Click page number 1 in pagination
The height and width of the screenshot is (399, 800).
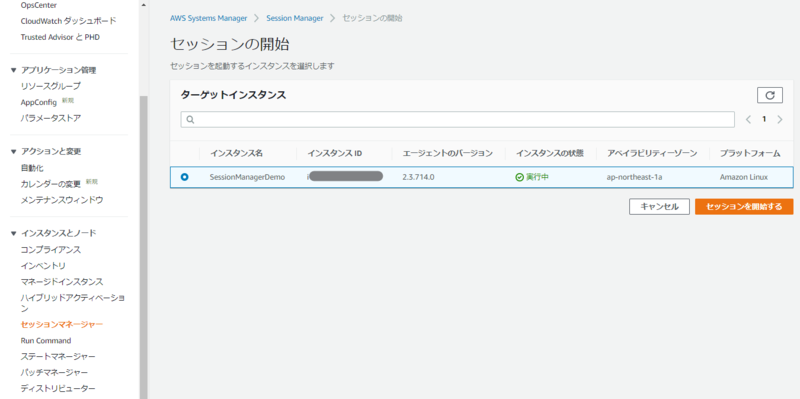(764, 119)
